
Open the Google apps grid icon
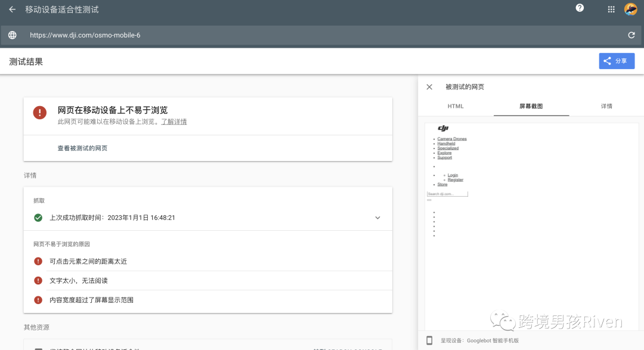(611, 10)
